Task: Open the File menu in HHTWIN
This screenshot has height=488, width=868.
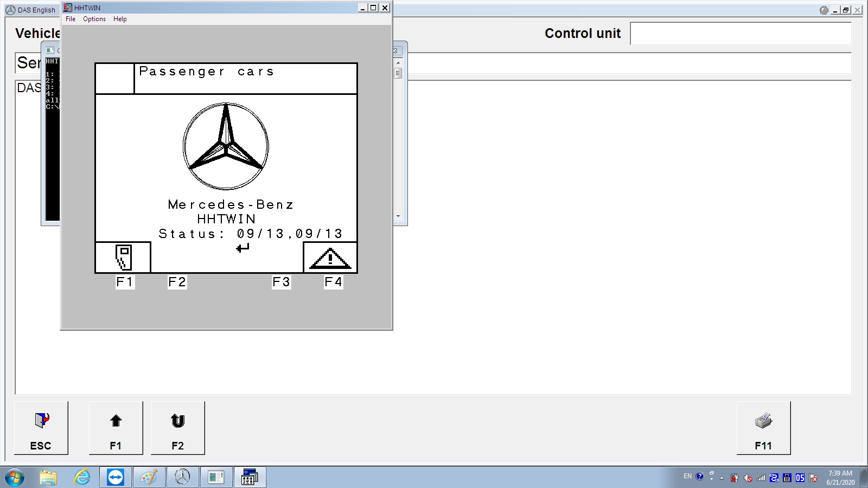Action: click(x=71, y=19)
